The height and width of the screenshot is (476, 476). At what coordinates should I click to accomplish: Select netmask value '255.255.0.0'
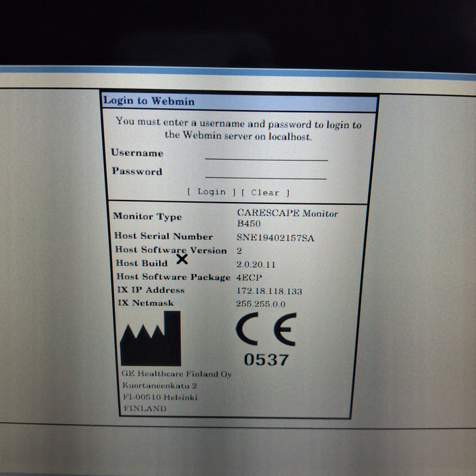[260, 304]
